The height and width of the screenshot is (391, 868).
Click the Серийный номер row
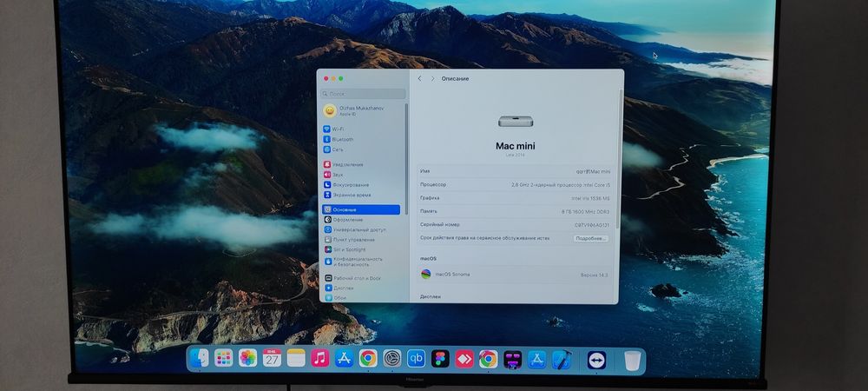515,225
